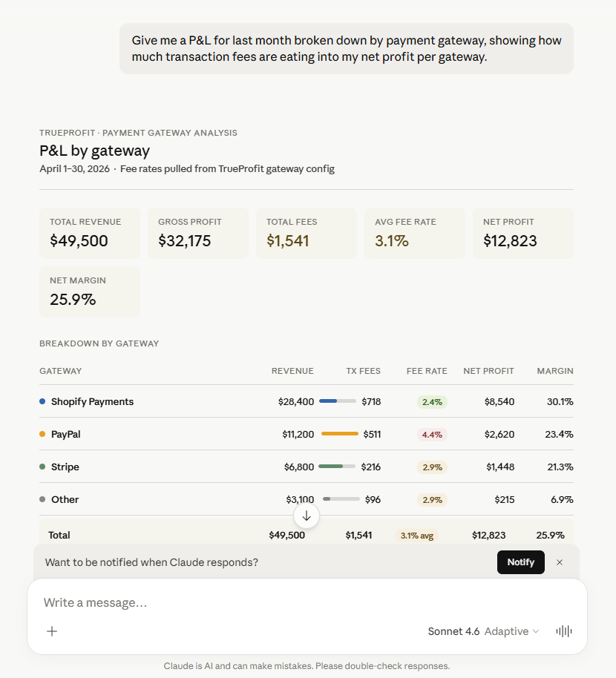The image size is (616, 678).
Task: Click the gray Other gateway dot
Action: (42, 499)
